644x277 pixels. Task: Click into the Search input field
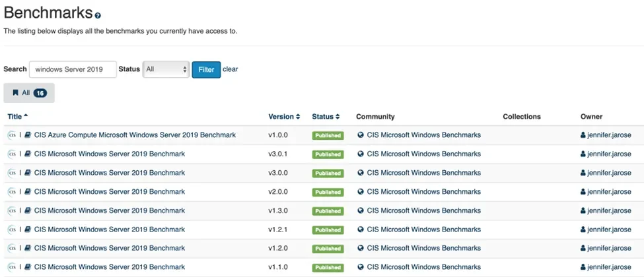click(x=73, y=69)
